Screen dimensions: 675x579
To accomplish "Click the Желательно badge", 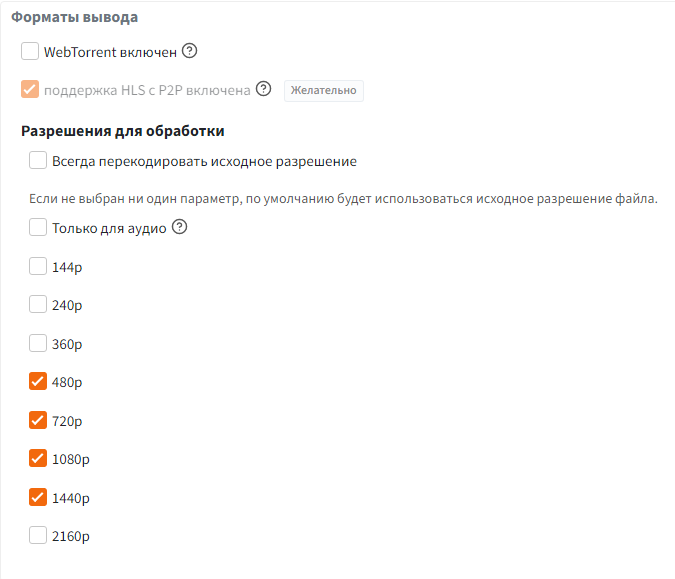I will click(x=323, y=90).
